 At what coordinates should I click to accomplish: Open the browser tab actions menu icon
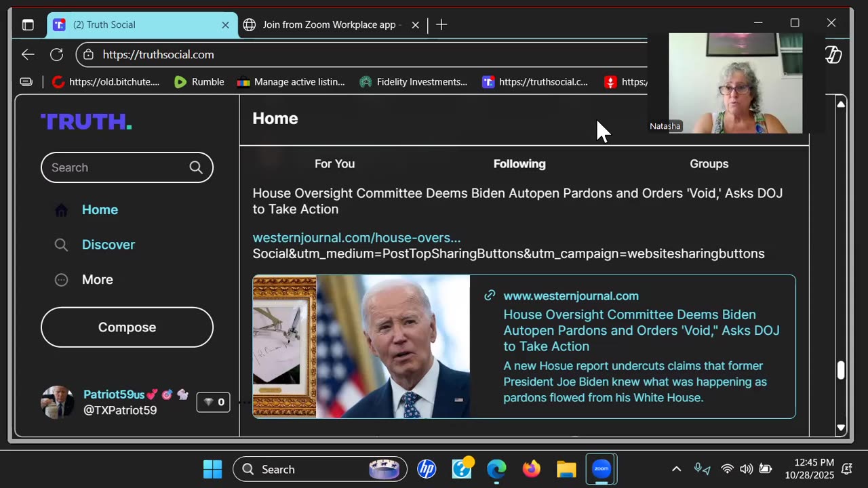click(28, 25)
